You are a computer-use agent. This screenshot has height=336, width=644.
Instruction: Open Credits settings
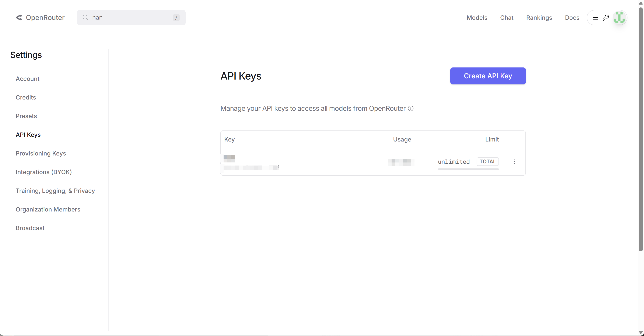[x=26, y=98]
